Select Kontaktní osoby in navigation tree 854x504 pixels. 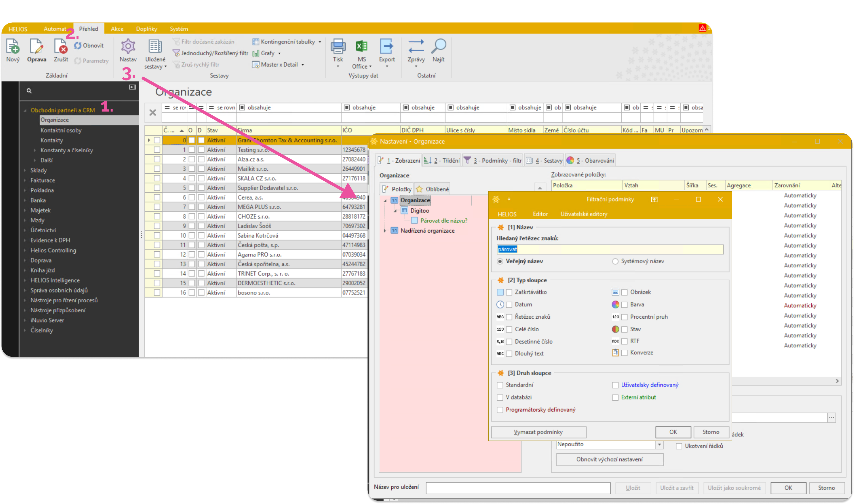[61, 130]
